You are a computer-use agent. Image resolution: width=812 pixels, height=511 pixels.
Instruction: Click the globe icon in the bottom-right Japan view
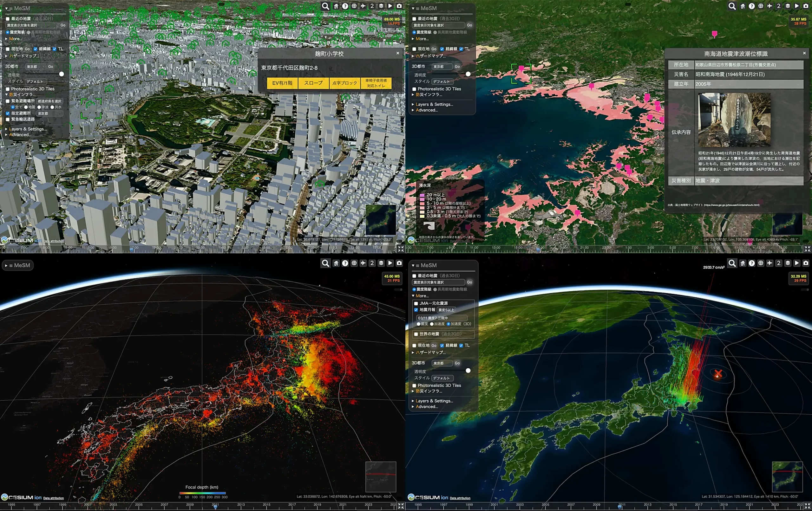(761, 263)
